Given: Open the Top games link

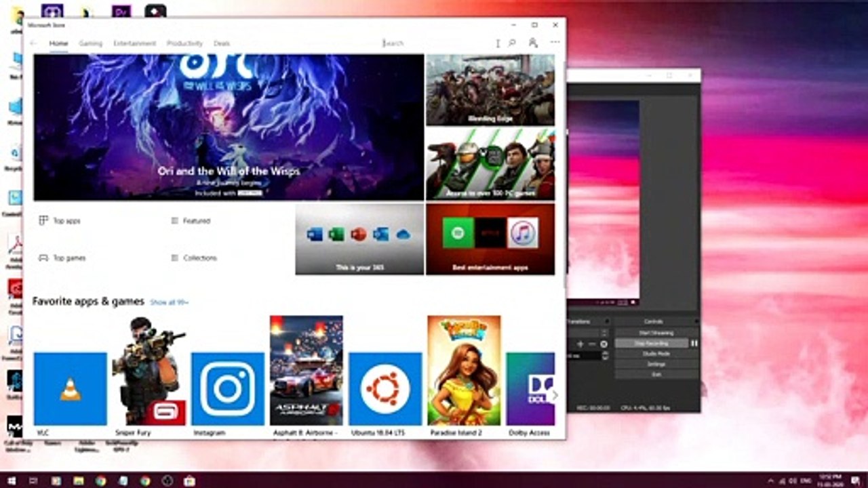Looking at the screenshot, I should (x=62, y=258).
